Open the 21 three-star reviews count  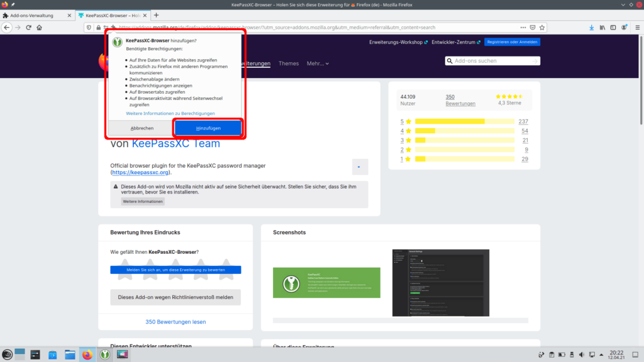coord(525,140)
